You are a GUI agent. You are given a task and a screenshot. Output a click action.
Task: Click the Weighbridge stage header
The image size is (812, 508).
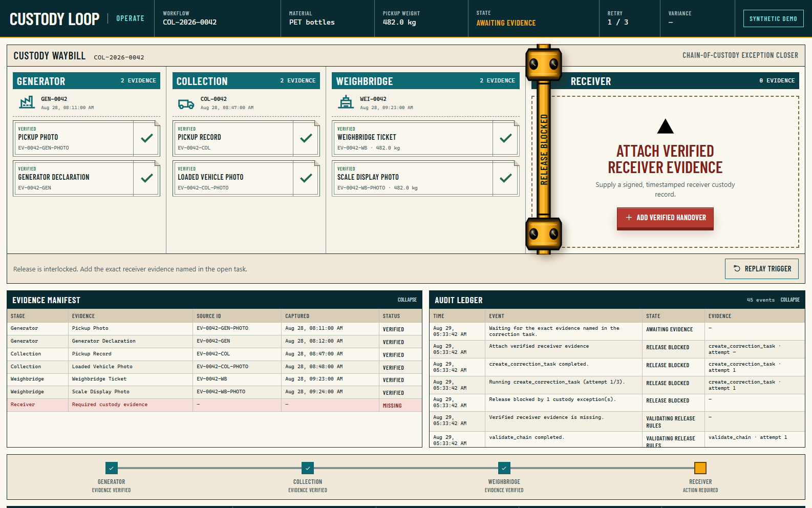point(426,81)
